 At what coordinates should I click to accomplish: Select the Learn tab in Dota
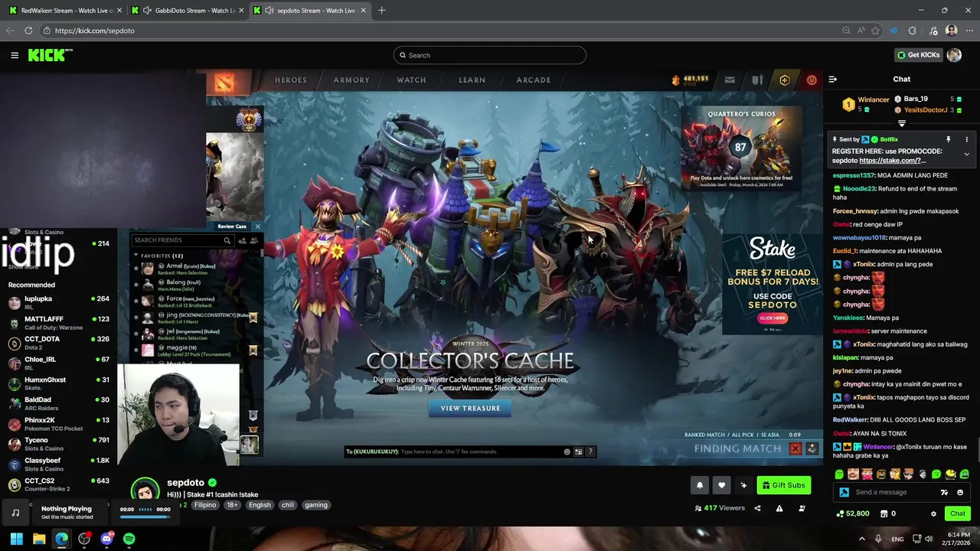pyautogui.click(x=472, y=80)
